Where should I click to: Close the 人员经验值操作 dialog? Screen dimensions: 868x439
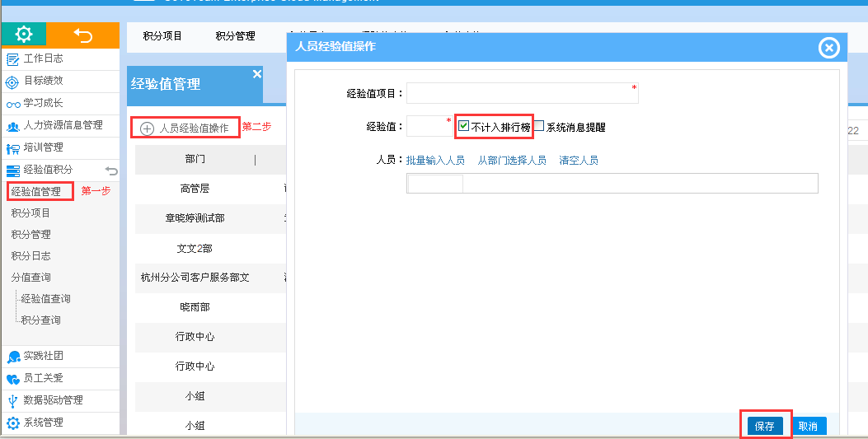point(828,48)
